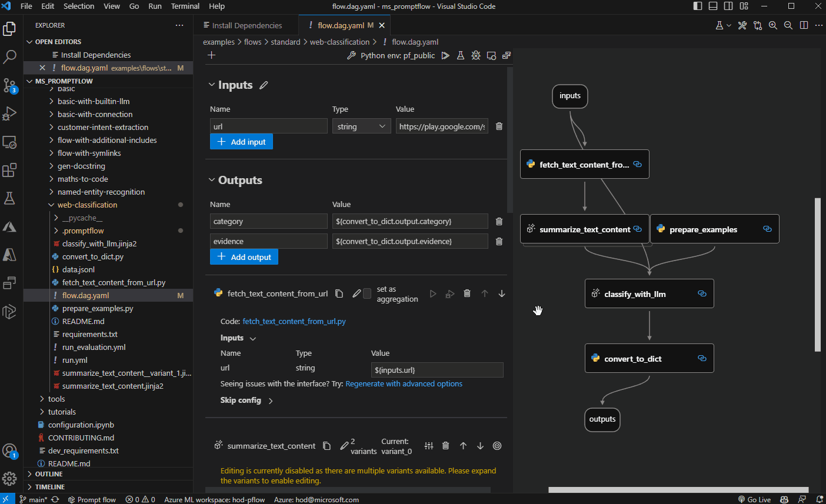Screen dimensions: 826x504
Task: Open the visual editor tools icon in toolbar
Action: [742, 25]
